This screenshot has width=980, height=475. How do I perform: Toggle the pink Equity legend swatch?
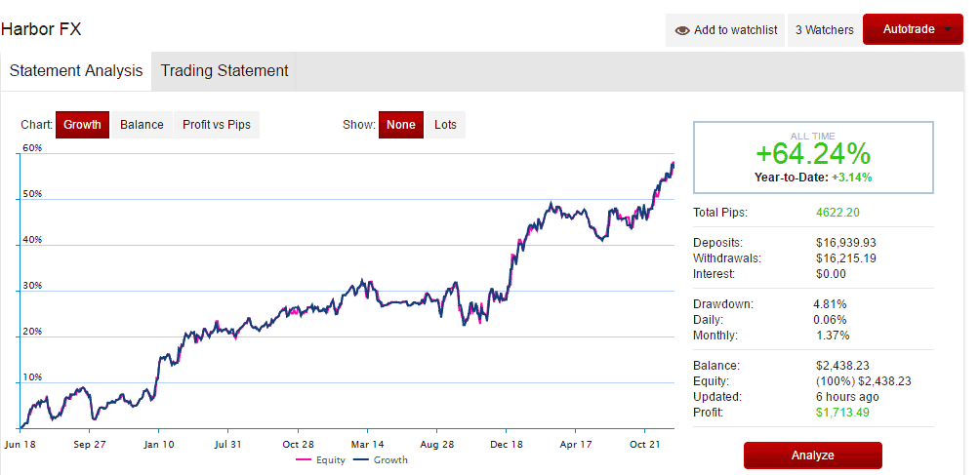point(304,460)
